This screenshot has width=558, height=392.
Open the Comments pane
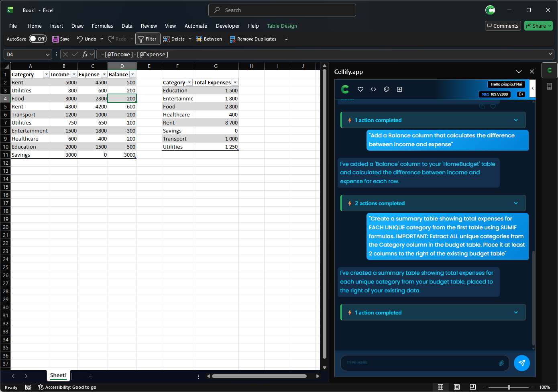(503, 26)
